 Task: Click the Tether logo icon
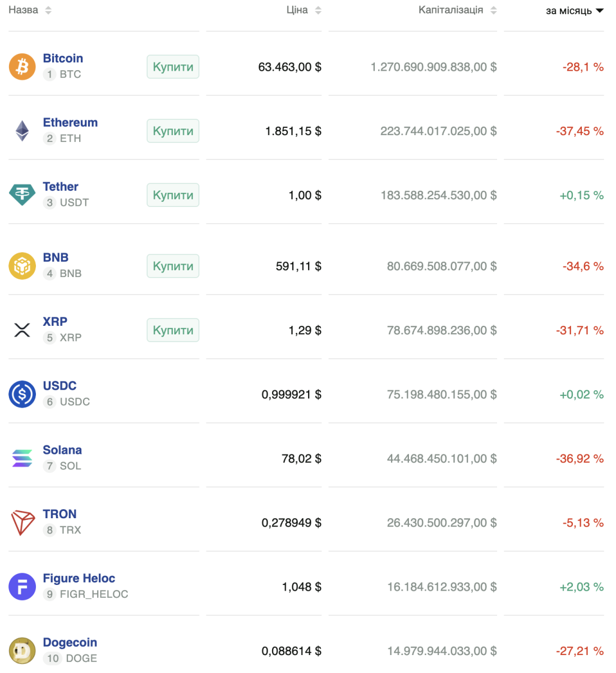click(x=22, y=195)
